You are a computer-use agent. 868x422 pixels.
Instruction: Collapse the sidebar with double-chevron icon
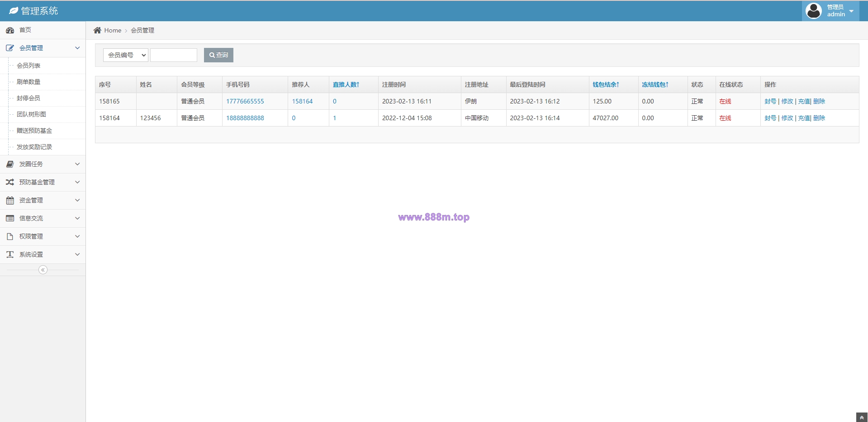[x=43, y=270]
